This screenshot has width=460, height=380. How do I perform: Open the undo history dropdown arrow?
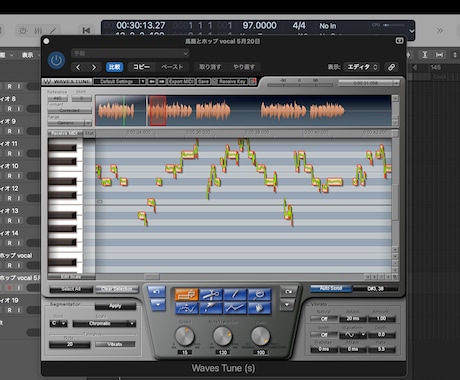[x=158, y=305]
